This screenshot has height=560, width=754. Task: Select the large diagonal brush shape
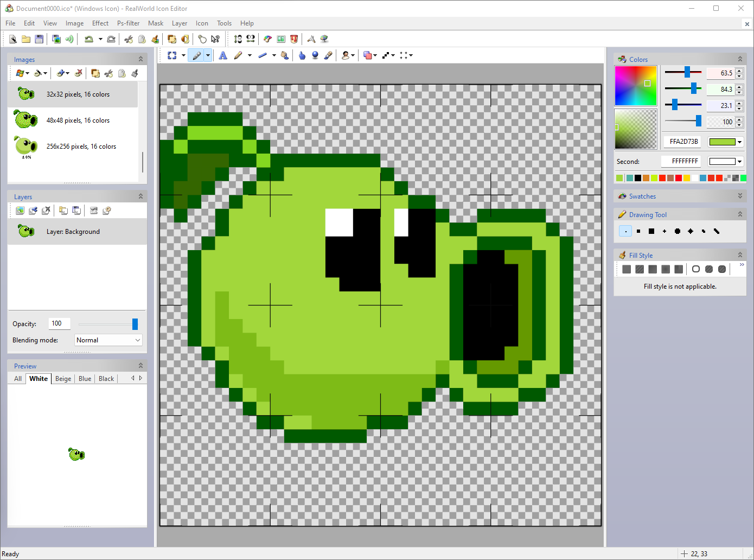point(717,231)
